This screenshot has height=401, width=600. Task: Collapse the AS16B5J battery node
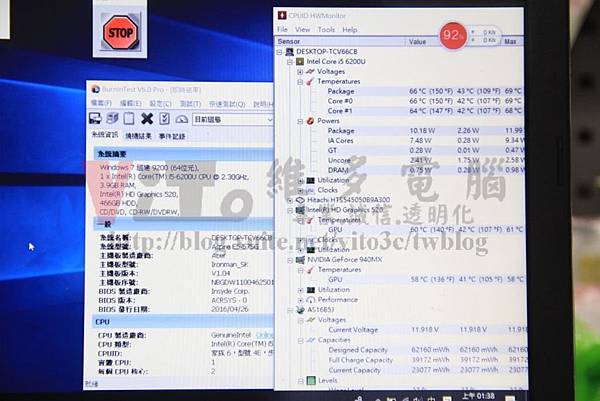(290, 310)
